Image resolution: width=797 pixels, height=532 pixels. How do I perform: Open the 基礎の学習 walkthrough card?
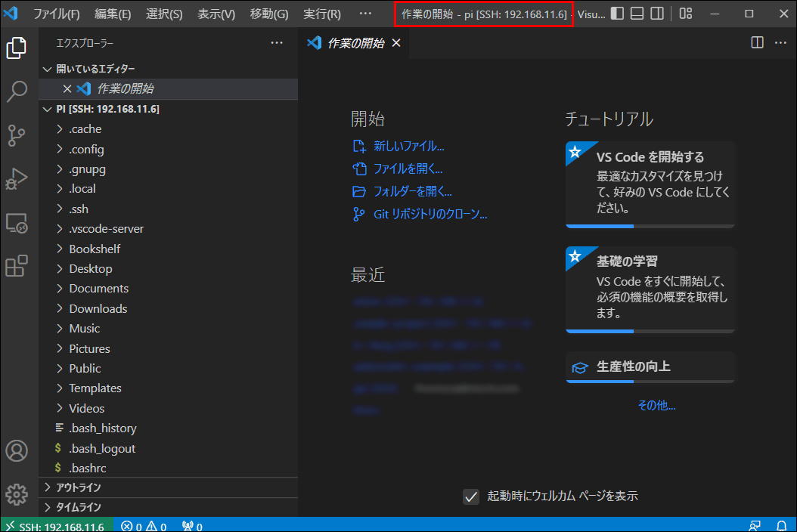pos(650,289)
